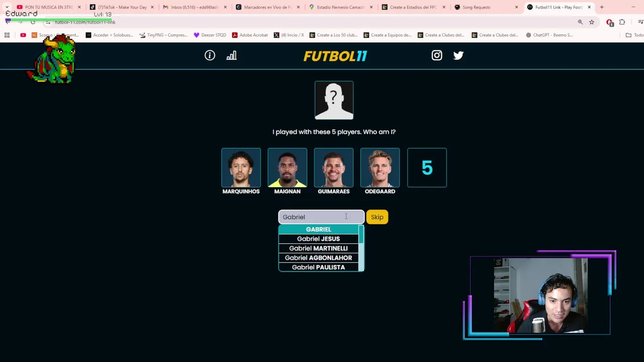Viewport: 644px width, 362px height.
Task: Close the Song Requests tab
Action: click(516, 7)
